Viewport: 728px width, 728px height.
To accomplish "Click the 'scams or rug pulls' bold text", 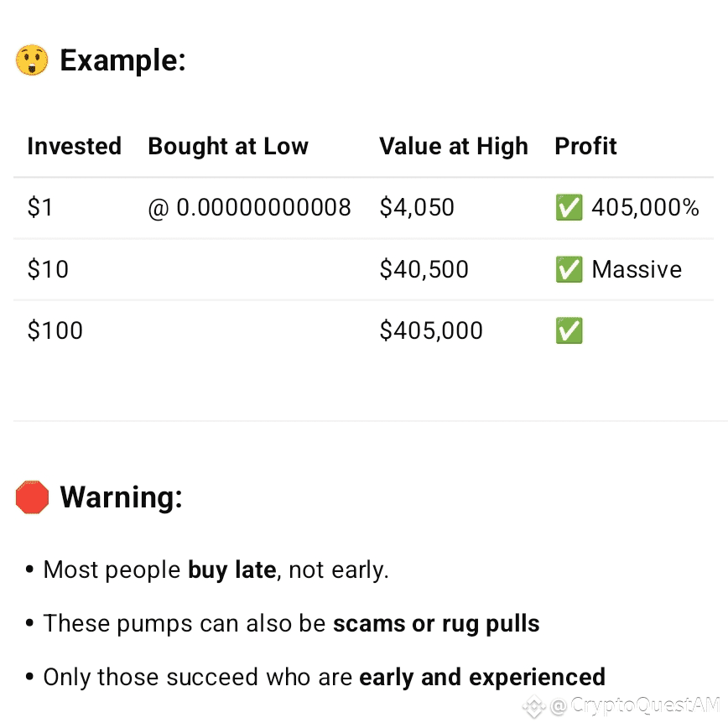I will (436, 623).
